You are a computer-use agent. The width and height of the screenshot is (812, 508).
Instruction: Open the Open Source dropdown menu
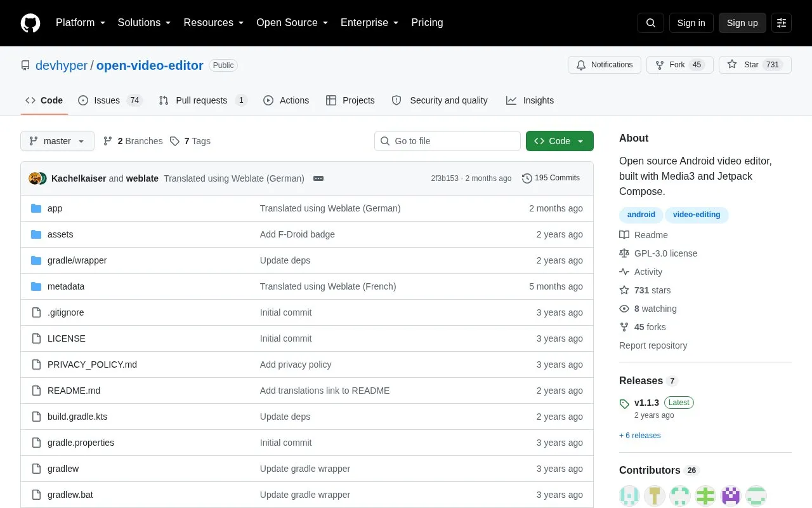[x=292, y=23]
